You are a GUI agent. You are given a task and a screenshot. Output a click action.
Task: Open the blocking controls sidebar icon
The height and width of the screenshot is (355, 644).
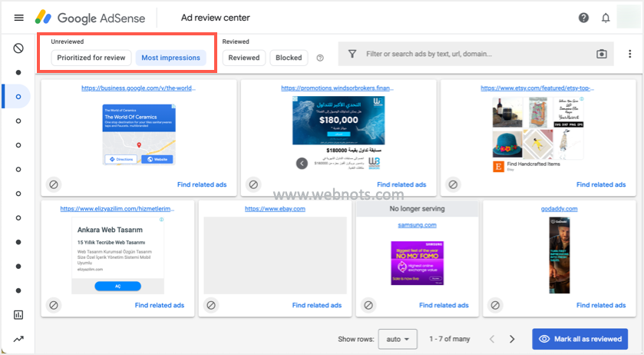click(x=18, y=48)
